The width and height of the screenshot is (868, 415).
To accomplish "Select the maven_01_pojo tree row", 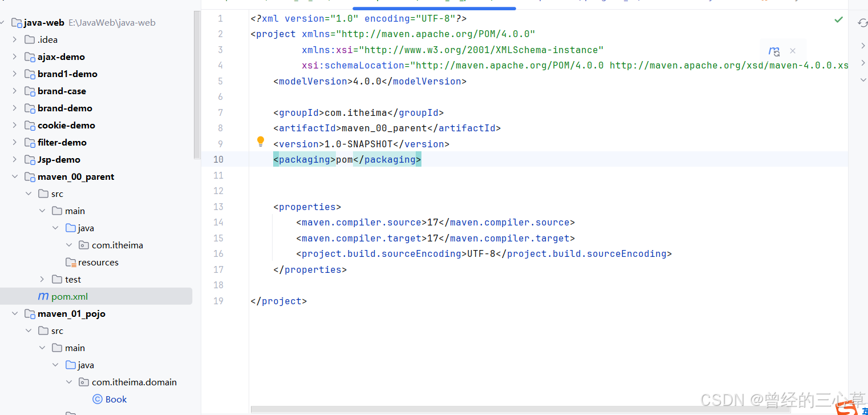I will pyautogui.click(x=96, y=313).
